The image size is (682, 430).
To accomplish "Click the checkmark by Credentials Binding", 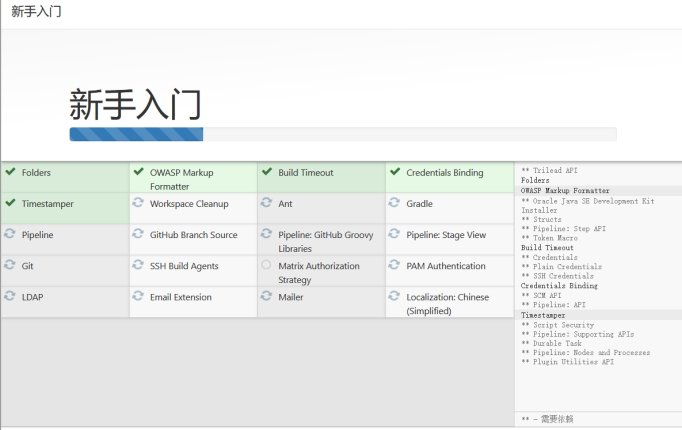I will click(x=395, y=172).
